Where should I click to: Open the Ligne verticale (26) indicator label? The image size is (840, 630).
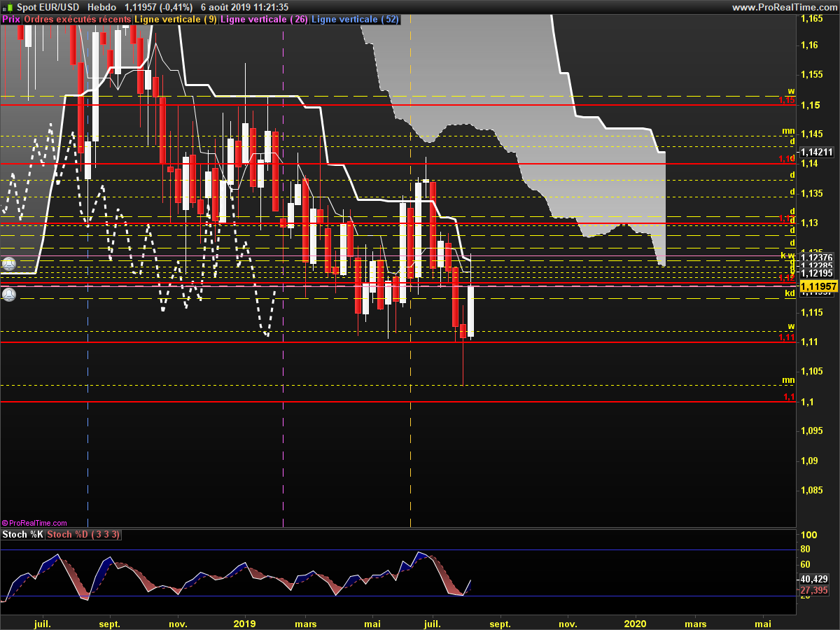pos(264,20)
